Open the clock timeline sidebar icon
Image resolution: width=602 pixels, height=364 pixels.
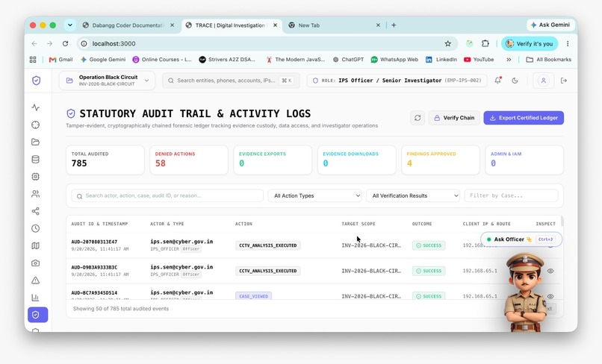click(36, 228)
